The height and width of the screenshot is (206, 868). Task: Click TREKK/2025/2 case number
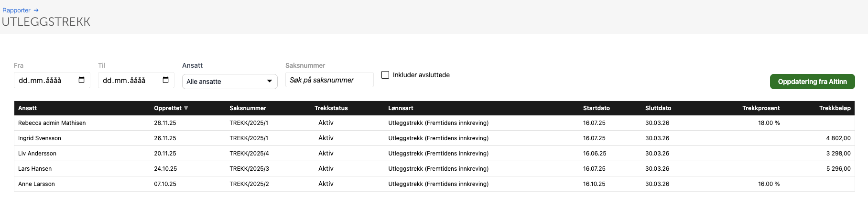(x=249, y=184)
